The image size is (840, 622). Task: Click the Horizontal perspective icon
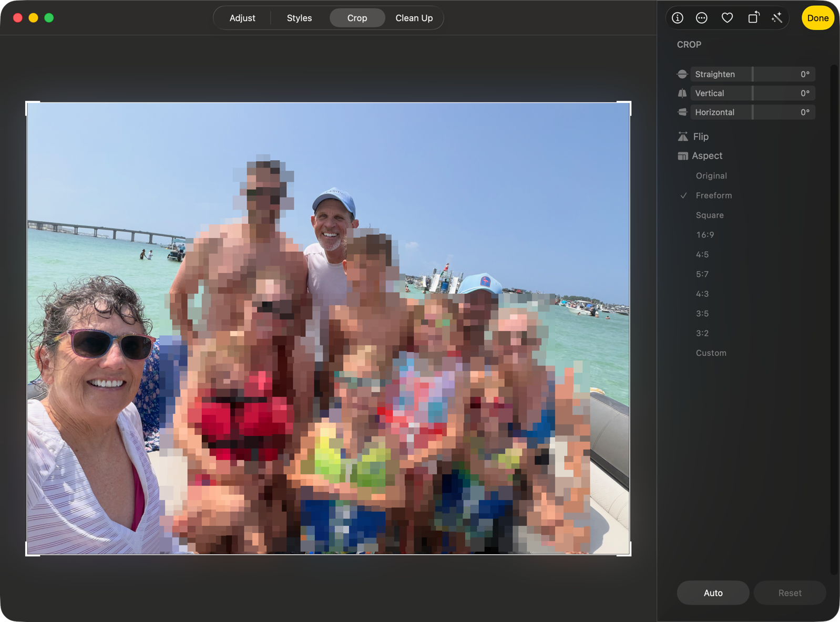tap(682, 112)
